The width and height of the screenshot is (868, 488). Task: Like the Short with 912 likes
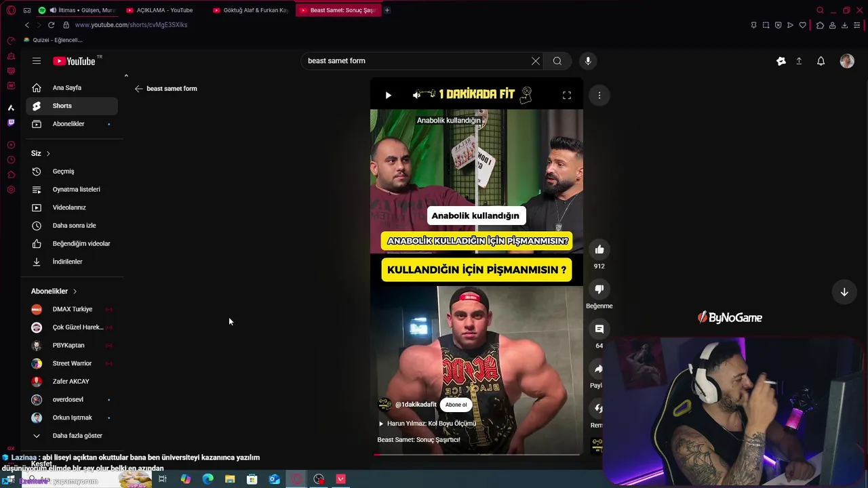(x=599, y=249)
